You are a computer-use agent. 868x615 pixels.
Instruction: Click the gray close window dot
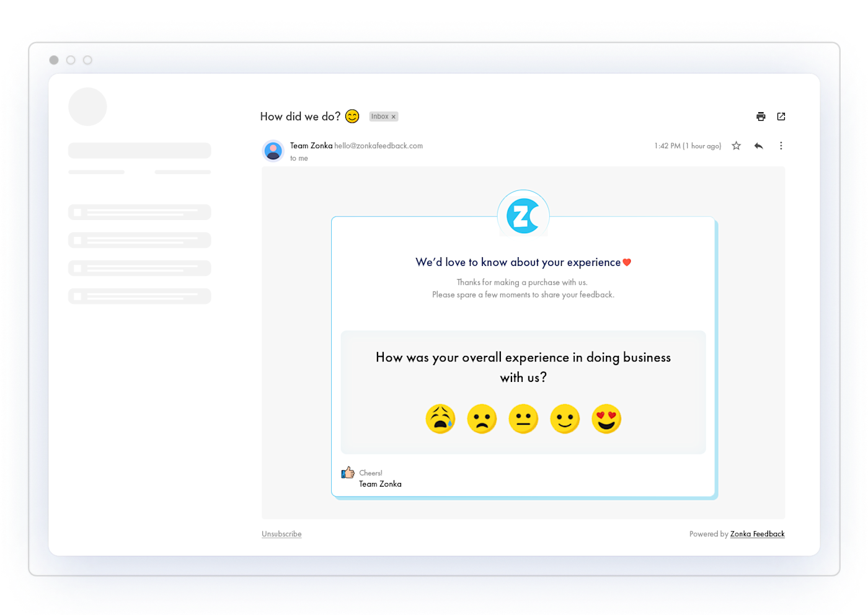coord(54,60)
